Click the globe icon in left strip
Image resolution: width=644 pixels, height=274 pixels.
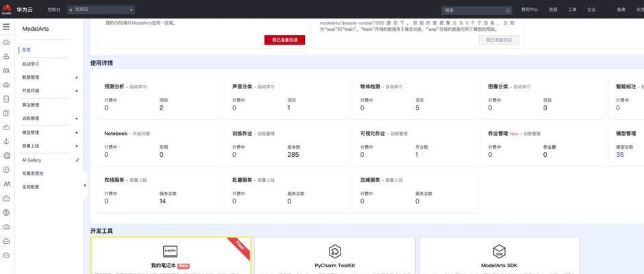pos(6,155)
